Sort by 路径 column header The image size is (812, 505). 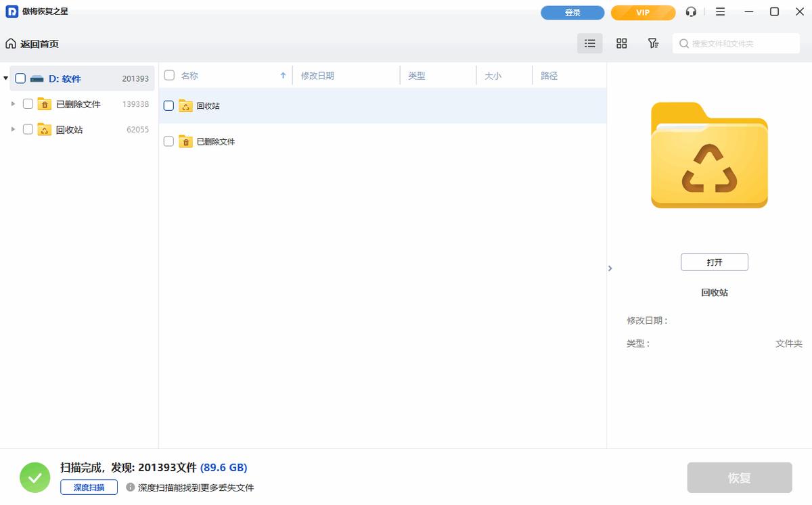[x=549, y=76]
